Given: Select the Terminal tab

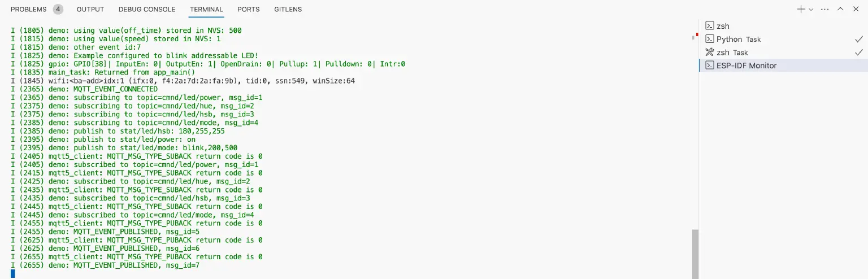Looking at the screenshot, I should pos(206,9).
